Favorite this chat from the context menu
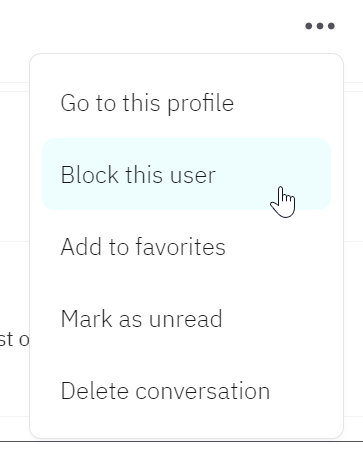 point(187,247)
